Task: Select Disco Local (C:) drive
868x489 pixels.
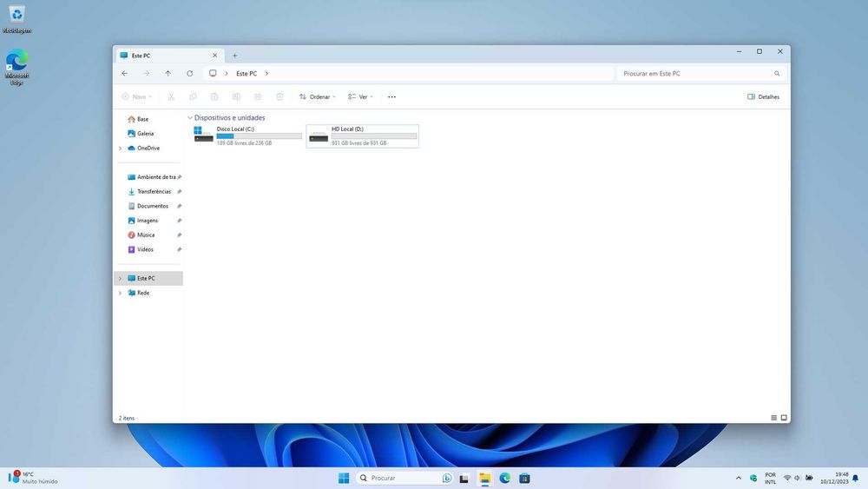Action: coord(247,135)
